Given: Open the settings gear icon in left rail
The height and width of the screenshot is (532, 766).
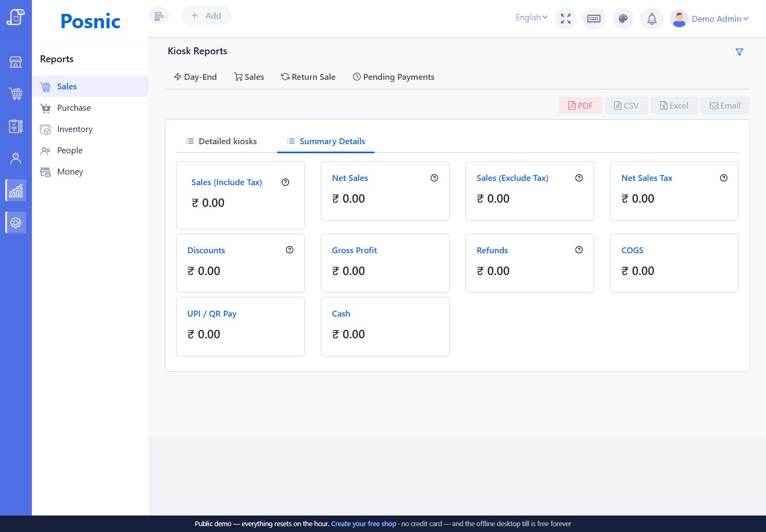Looking at the screenshot, I should pos(16,222).
